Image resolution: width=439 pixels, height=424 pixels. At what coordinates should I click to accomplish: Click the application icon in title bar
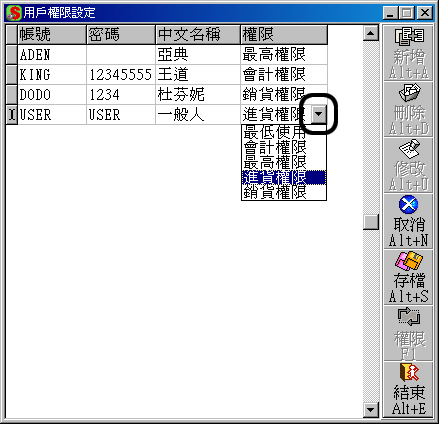point(14,13)
